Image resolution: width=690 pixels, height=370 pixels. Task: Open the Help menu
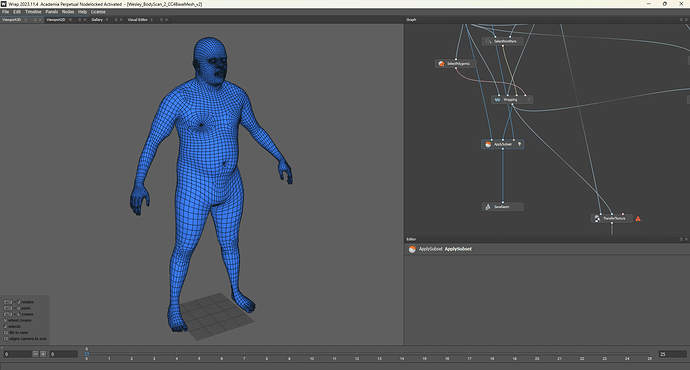(x=82, y=12)
